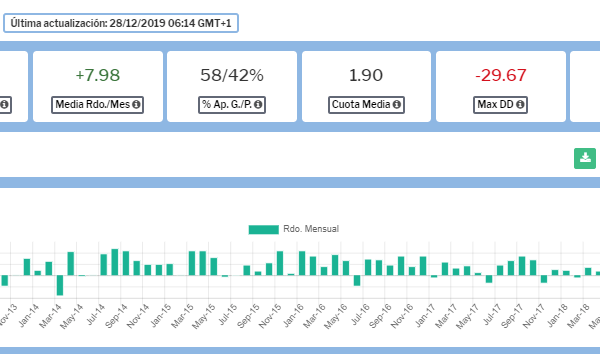
Task: Click the Rdo. Mensual legend text
Action: 311,229
